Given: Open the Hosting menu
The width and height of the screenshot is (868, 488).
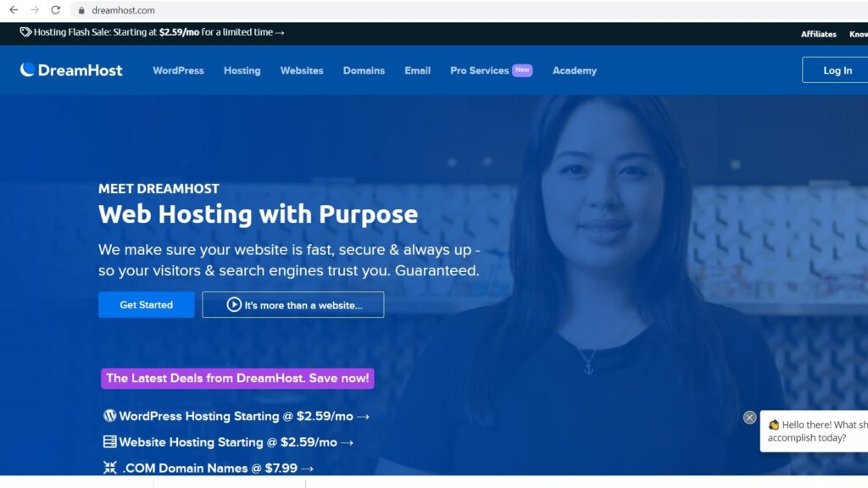Looking at the screenshot, I should click(242, 71).
